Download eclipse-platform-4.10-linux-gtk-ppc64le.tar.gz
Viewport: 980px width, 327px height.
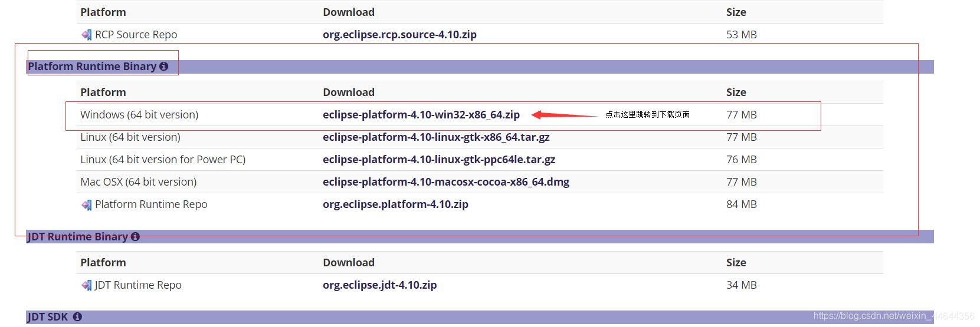point(439,160)
